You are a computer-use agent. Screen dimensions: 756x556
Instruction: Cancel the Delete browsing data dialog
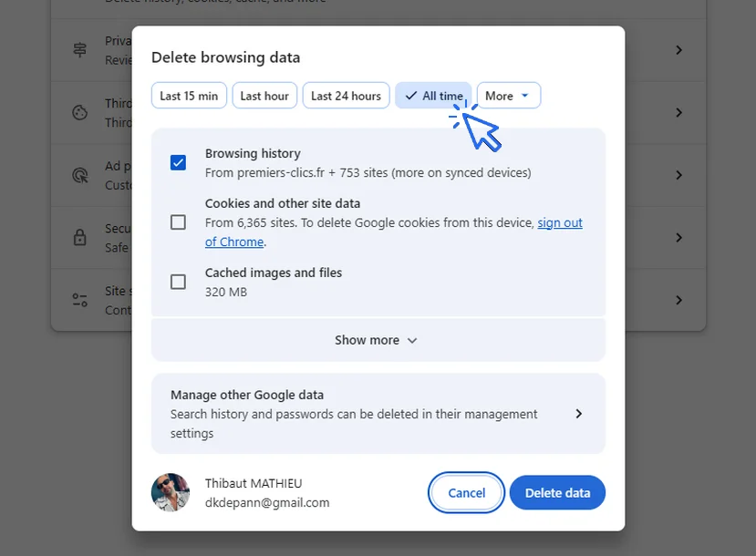pyautogui.click(x=466, y=493)
